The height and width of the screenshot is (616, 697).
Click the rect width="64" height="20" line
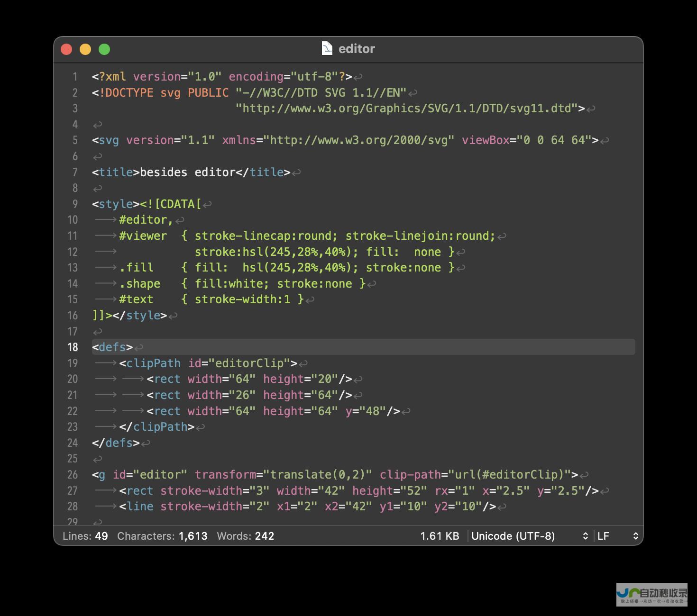[249, 379]
